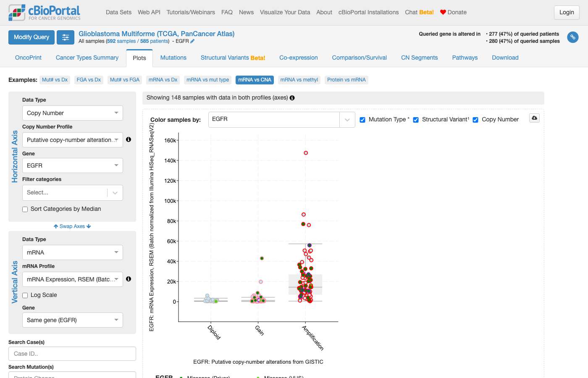Open the Glioblastoma Multiforme study link
Screen dimensions: 588x378
pyautogui.click(x=157, y=34)
